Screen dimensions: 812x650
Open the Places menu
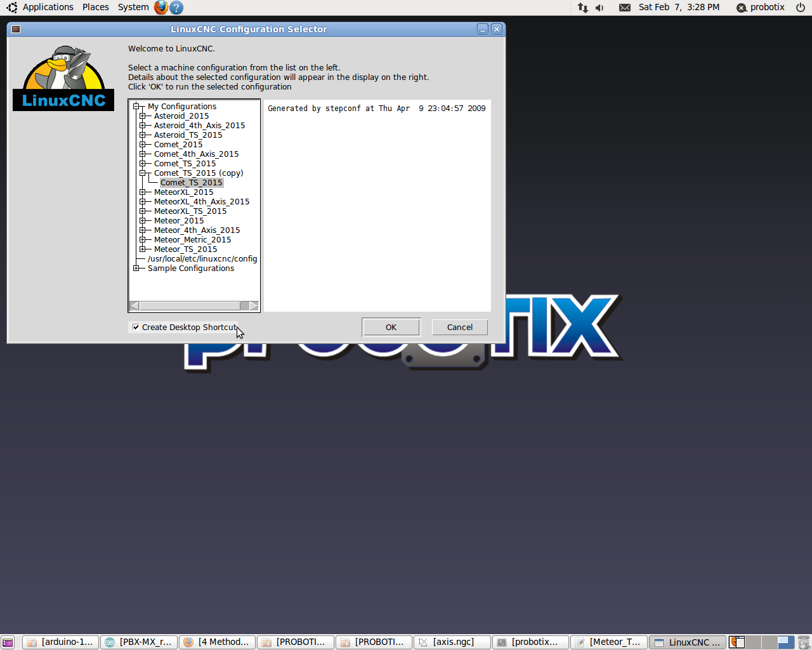click(95, 8)
